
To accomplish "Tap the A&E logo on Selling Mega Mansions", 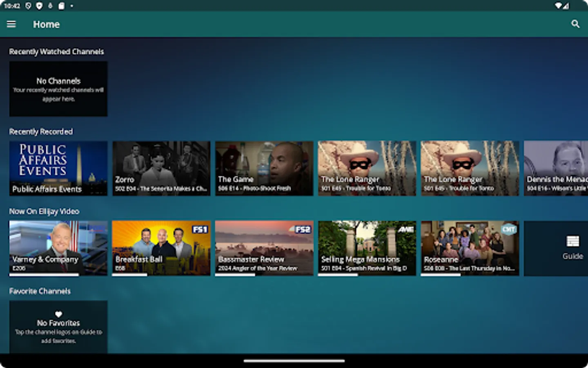I will pyautogui.click(x=406, y=229).
